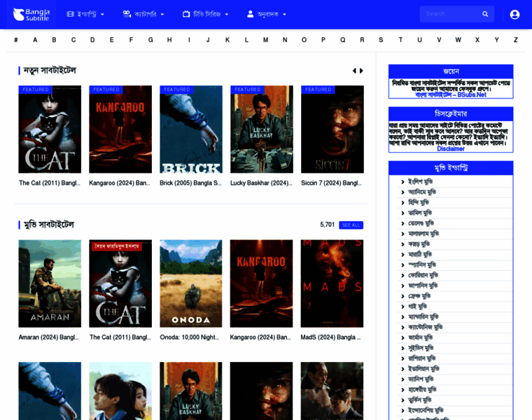This screenshot has width=532, height=420.
Task: Filter titles by letter K
Action: pos(227,40)
